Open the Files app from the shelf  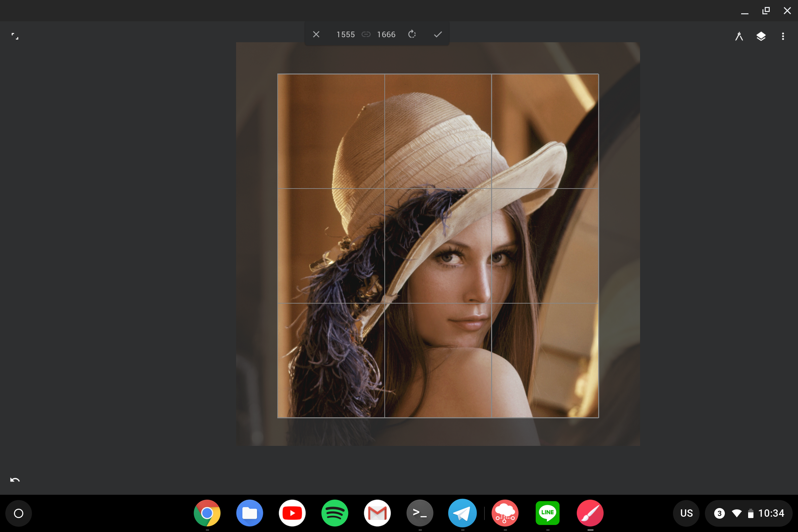[249, 513]
